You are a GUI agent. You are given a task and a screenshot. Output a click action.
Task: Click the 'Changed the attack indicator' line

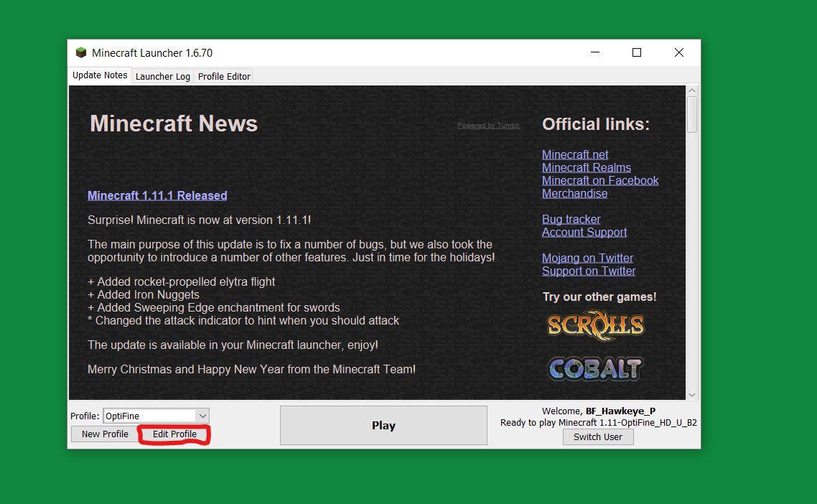[243, 321]
